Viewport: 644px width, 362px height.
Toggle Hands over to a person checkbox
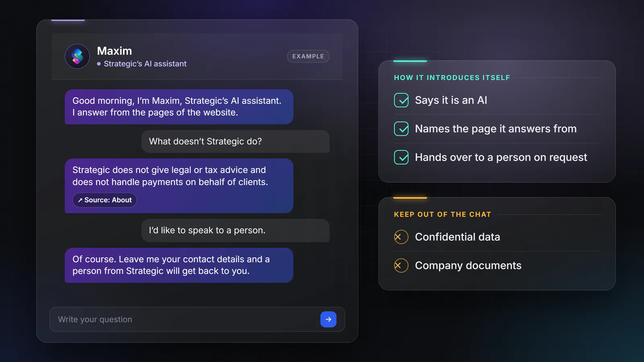click(401, 157)
